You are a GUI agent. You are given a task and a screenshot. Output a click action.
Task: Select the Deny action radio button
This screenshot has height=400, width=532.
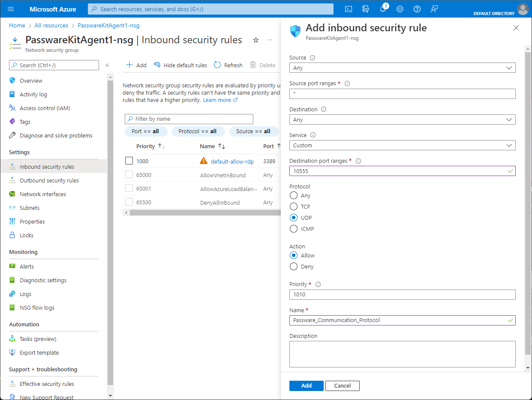click(x=294, y=266)
